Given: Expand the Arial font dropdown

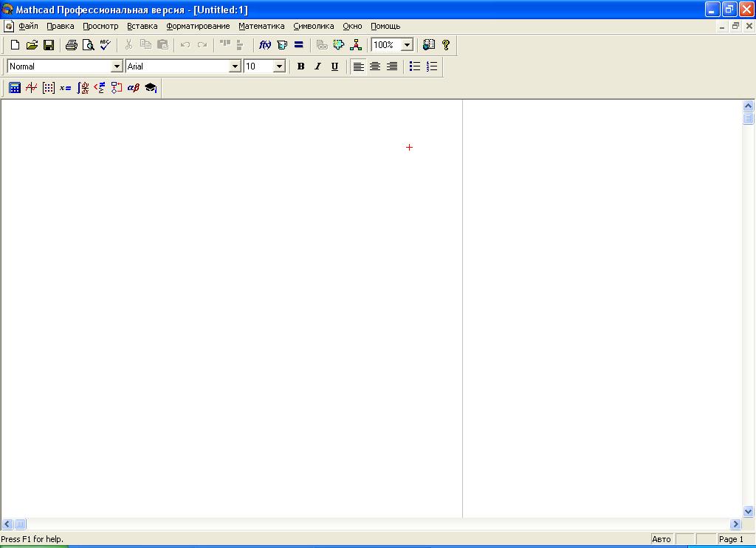Looking at the screenshot, I should click(235, 66).
